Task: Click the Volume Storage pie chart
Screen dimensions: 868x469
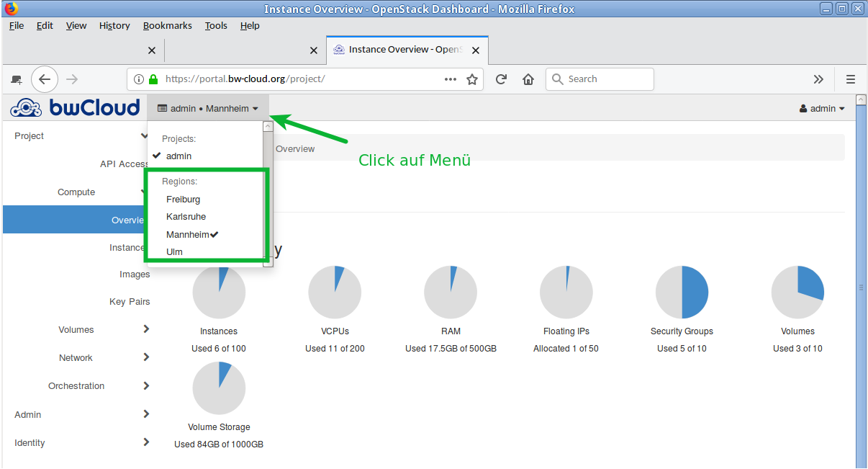Action: click(219, 388)
